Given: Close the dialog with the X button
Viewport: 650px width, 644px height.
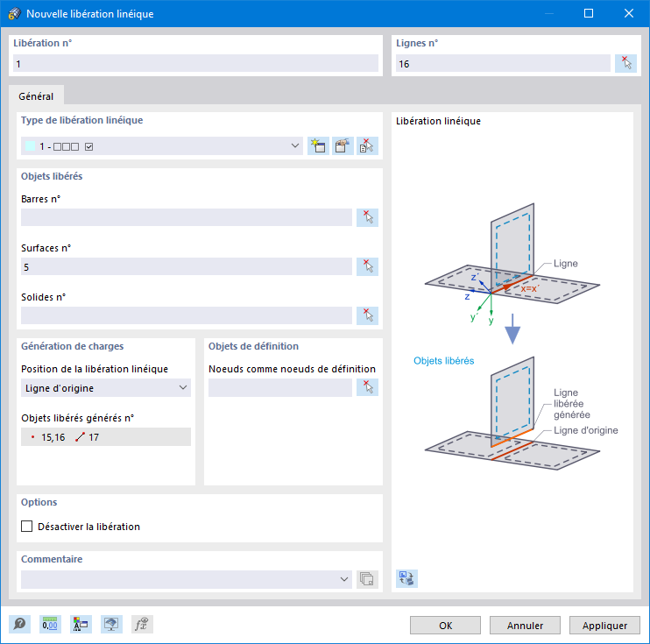Looking at the screenshot, I should click(x=628, y=13).
